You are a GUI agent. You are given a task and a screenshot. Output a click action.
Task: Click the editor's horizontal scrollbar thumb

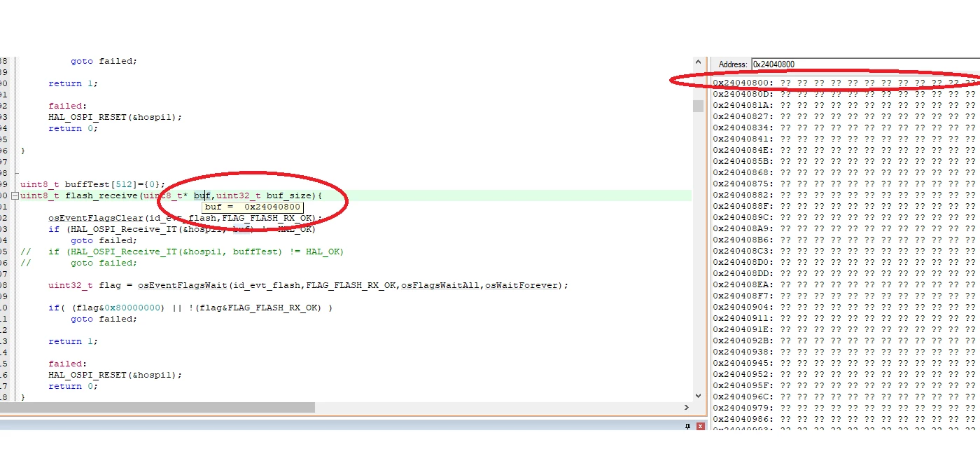point(157,407)
